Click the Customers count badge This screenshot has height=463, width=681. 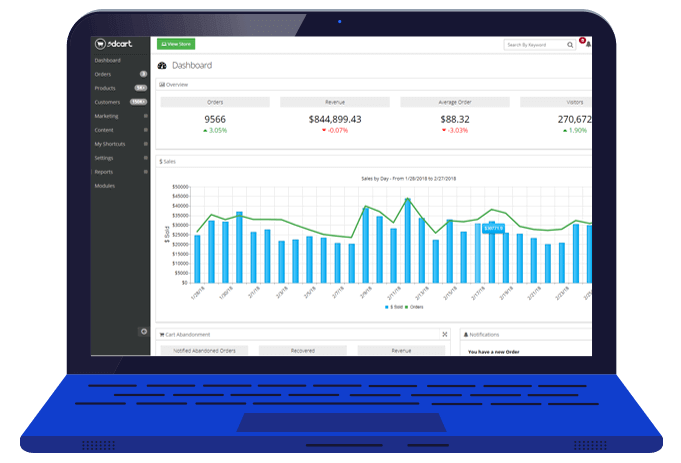(139, 102)
